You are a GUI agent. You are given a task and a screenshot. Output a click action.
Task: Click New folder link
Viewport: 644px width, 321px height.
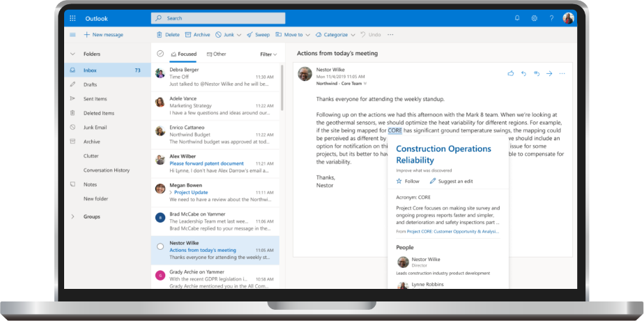click(95, 199)
